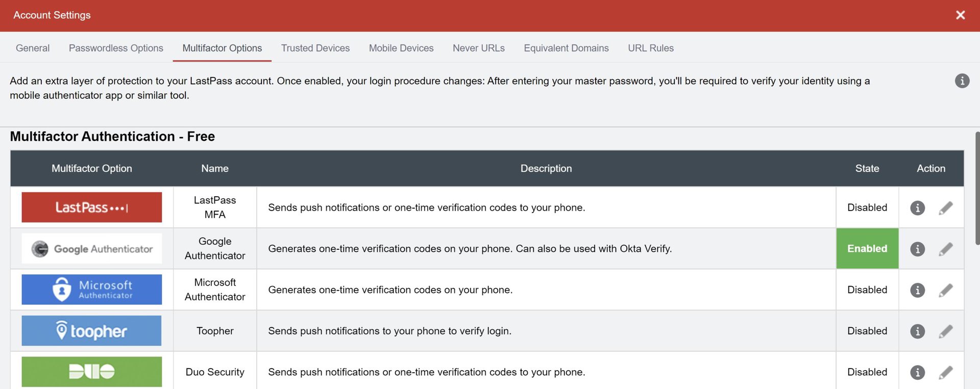980x389 pixels.
Task: Open info for Google Authenticator row
Action: tap(917, 249)
